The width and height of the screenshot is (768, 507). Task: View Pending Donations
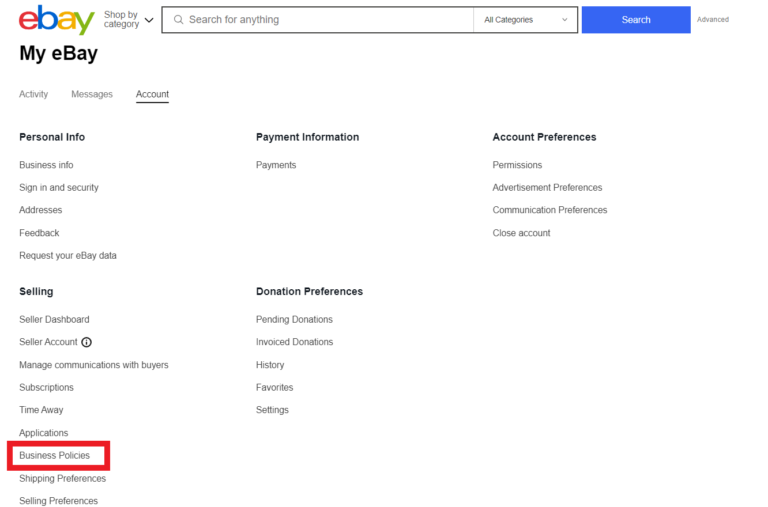point(294,320)
